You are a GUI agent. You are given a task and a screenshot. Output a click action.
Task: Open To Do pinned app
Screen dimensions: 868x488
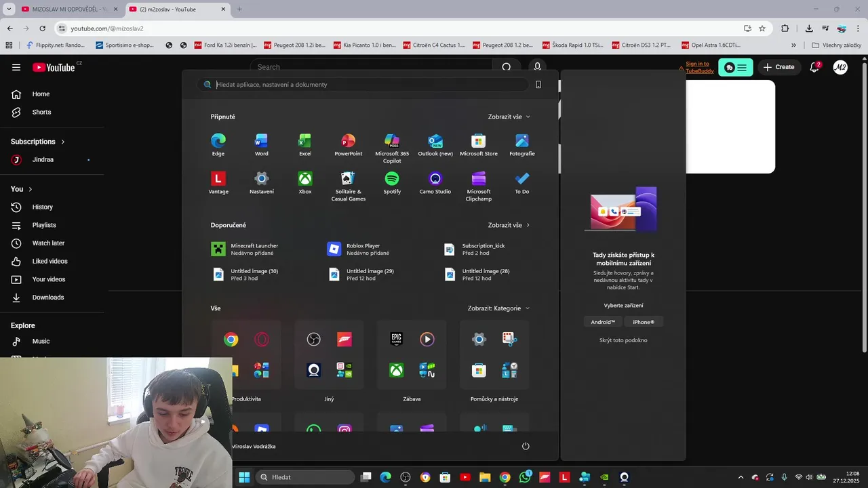522,183
